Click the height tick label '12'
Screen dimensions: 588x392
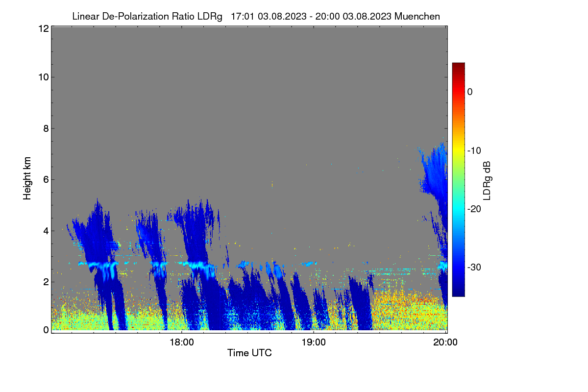43,29
